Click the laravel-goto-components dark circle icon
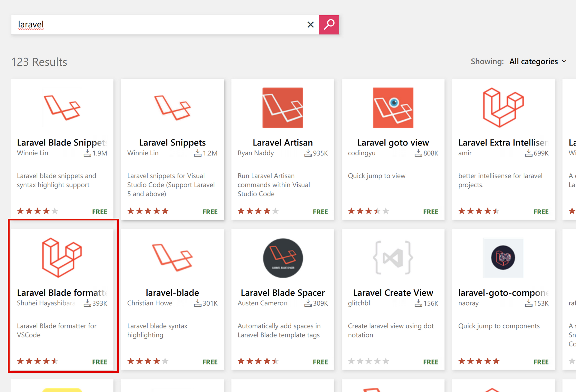The image size is (576, 392). coord(503,258)
